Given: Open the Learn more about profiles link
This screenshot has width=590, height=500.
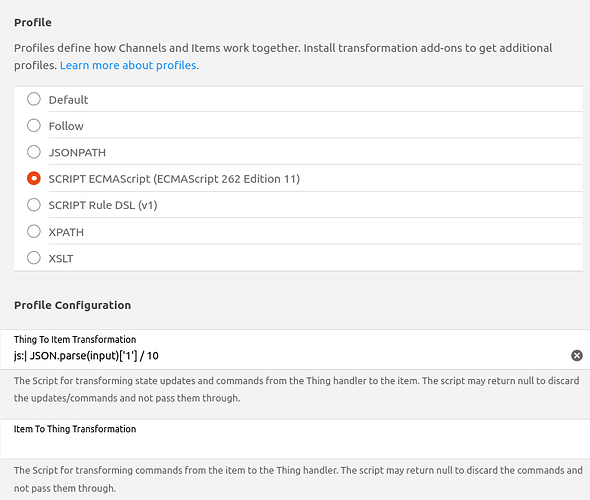Looking at the screenshot, I should (x=129, y=65).
